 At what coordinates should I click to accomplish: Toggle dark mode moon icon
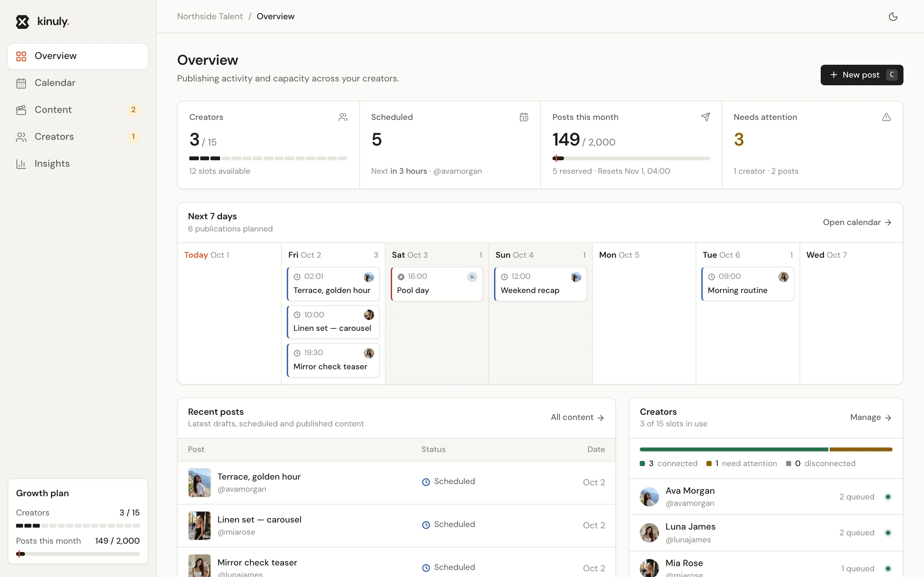click(x=893, y=16)
